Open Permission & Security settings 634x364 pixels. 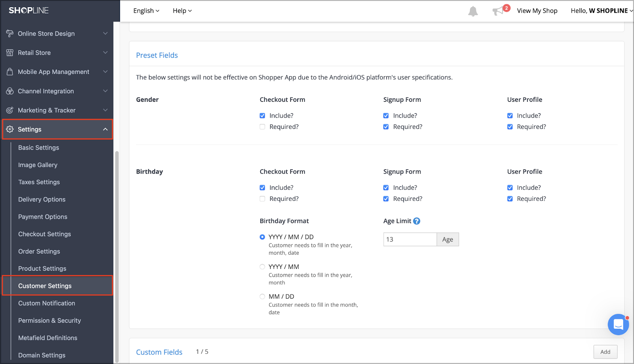[50, 320]
